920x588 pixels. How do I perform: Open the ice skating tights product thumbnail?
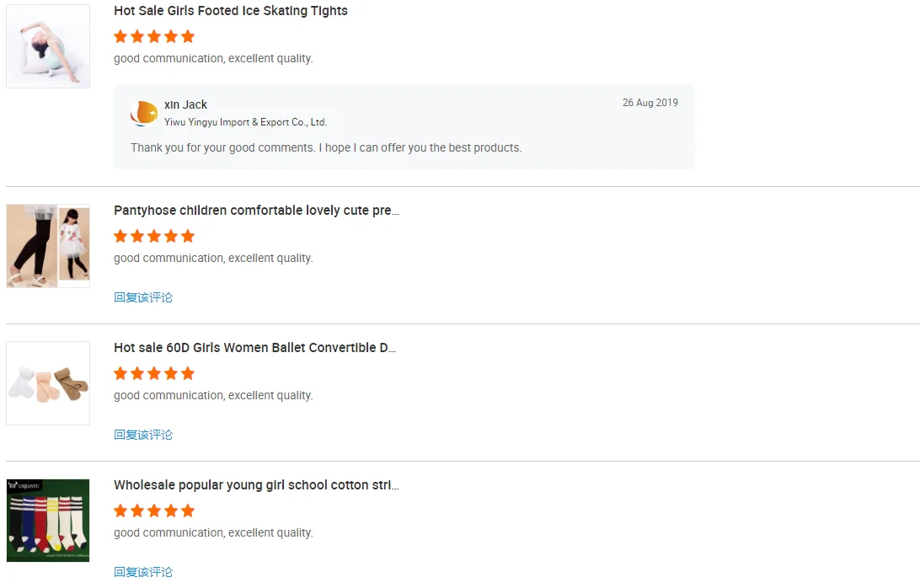click(x=48, y=46)
